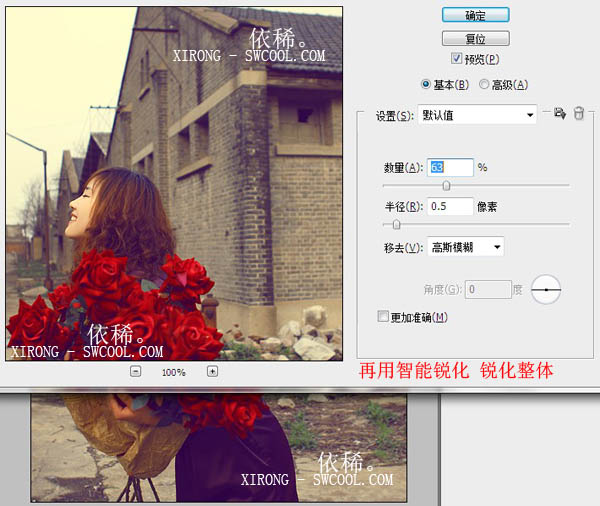Image resolution: width=600 pixels, height=506 pixels.
Task: Toggle the 预览 (Preview) checkbox
Action: 457,60
